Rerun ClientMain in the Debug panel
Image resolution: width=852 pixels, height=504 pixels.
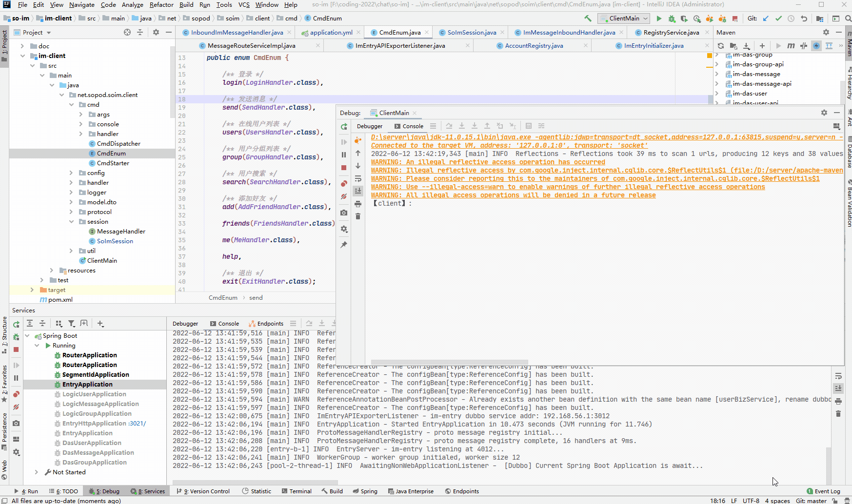point(344,127)
